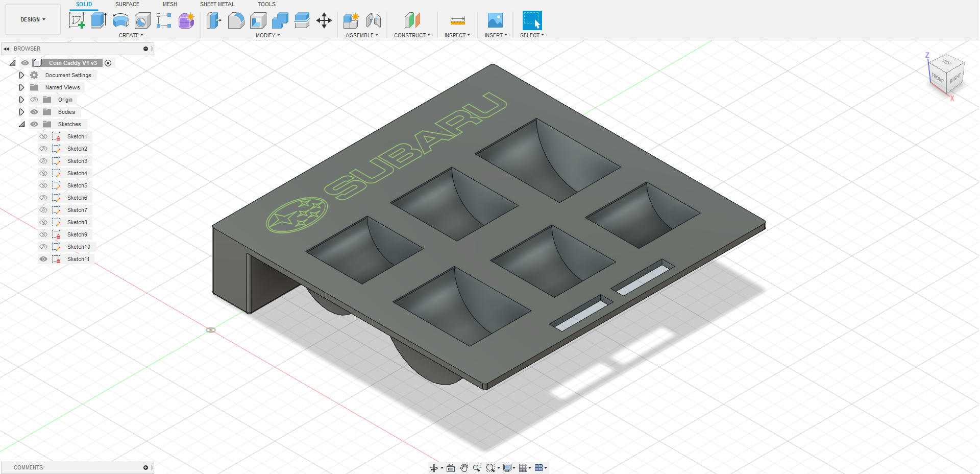Open the CREATE dropdown menu

(131, 35)
